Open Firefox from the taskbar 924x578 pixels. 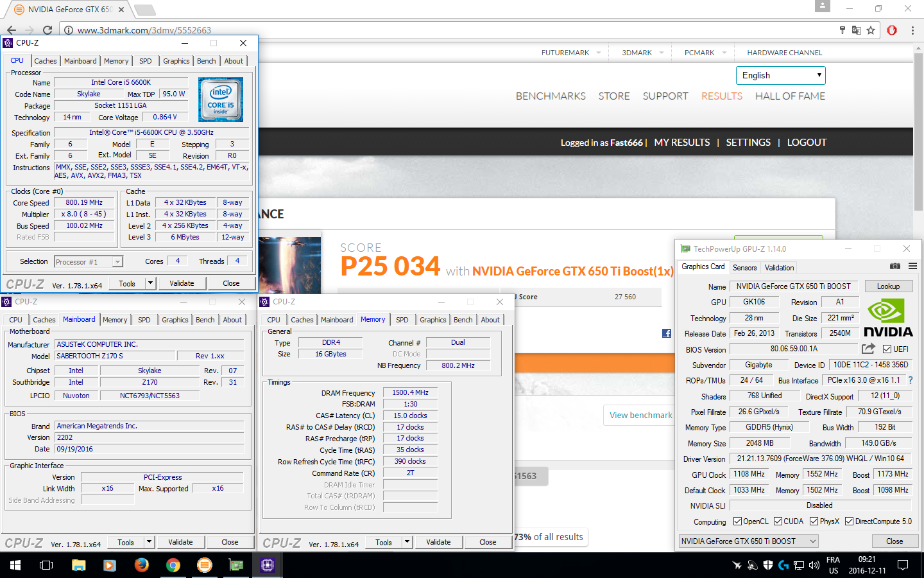[x=141, y=565]
